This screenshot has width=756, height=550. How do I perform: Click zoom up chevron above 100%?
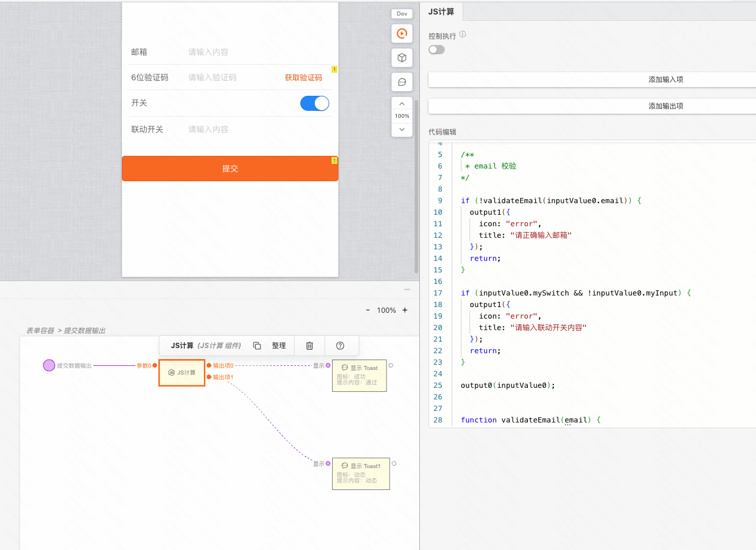click(x=402, y=104)
